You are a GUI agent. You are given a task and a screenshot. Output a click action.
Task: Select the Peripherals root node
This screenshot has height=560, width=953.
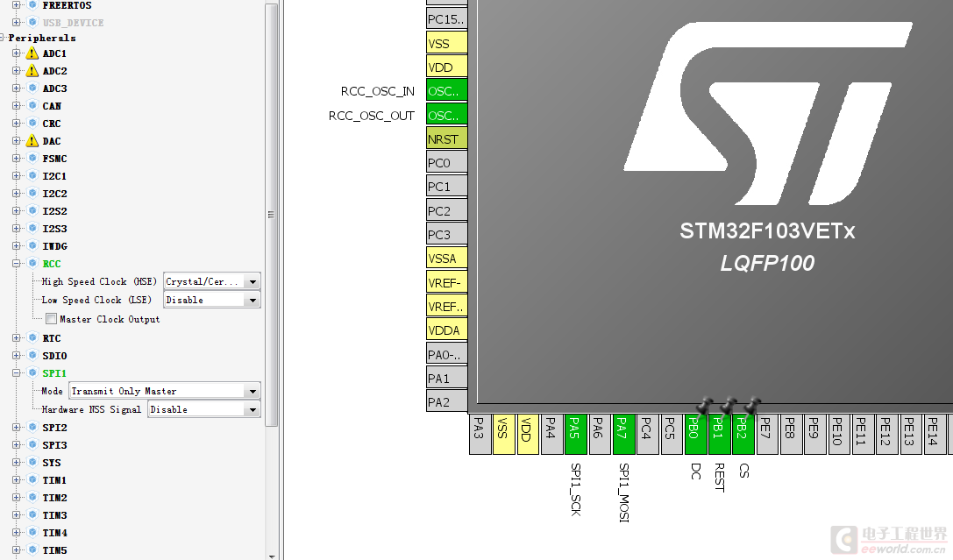pyautogui.click(x=42, y=38)
